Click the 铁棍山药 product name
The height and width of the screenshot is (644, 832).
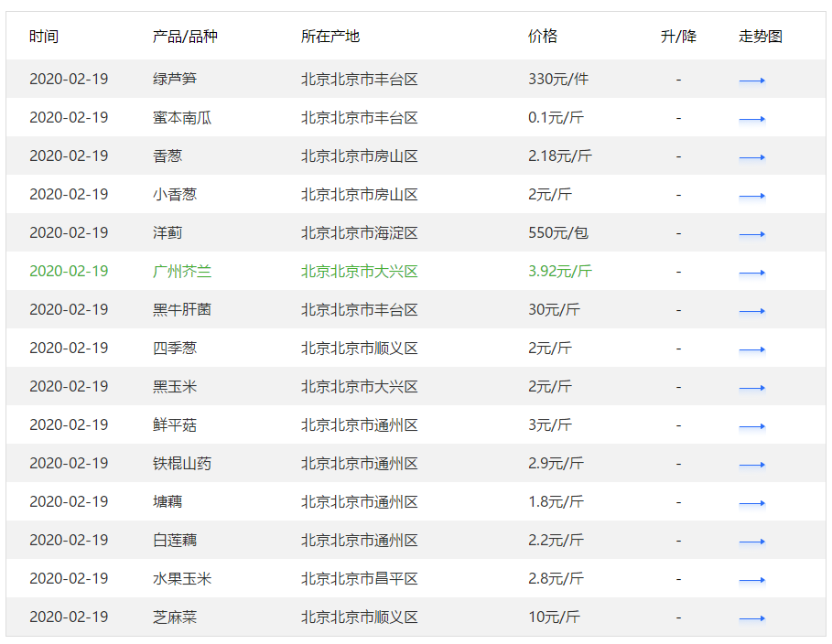pos(182,463)
